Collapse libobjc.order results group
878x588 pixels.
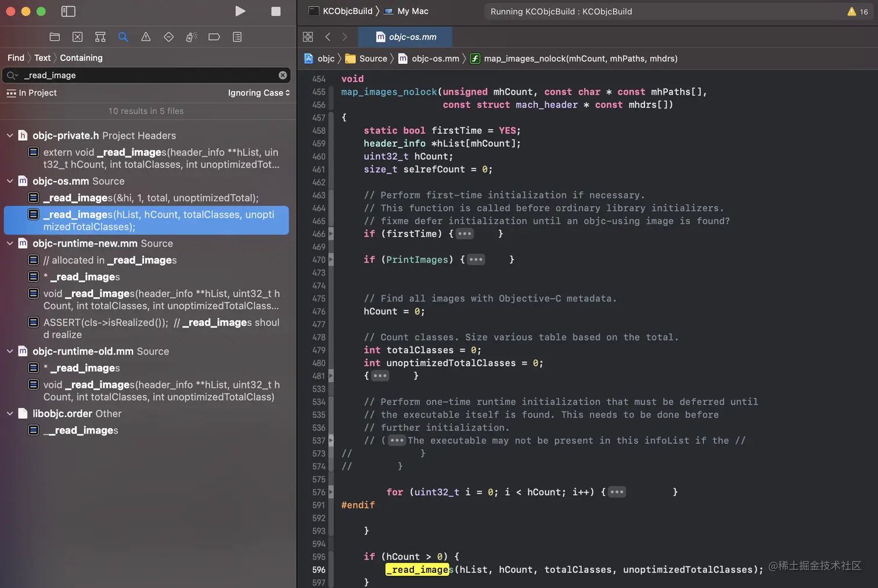10,413
